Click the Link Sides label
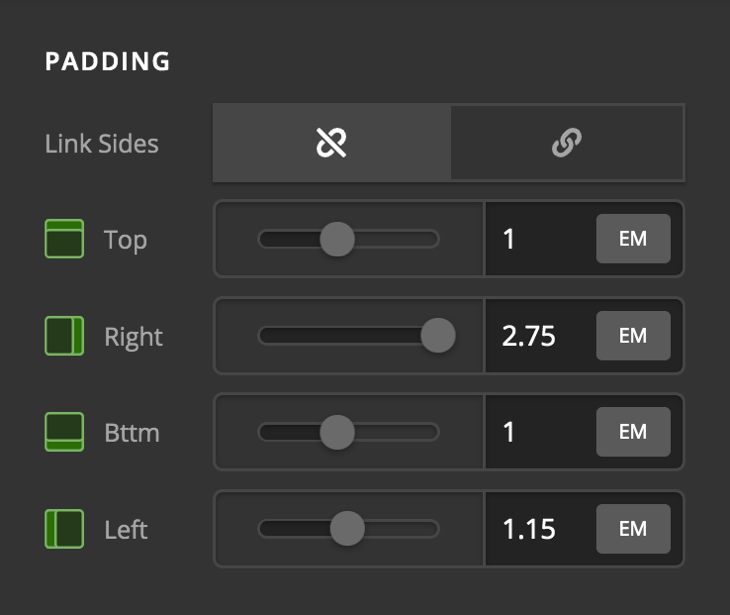 [x=102, y=144]
